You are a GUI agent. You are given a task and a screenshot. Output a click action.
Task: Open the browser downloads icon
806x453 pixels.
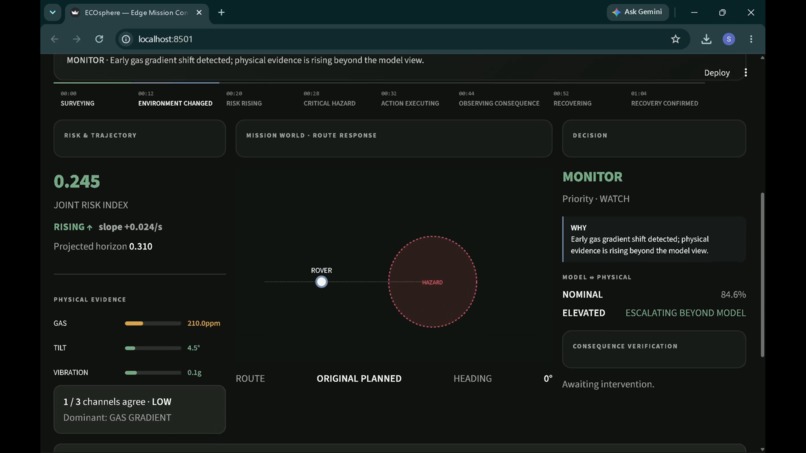[x=706, y=39]
